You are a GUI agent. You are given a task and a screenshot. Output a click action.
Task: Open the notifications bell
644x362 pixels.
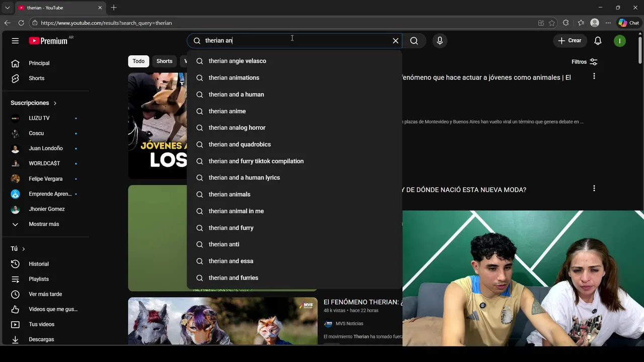(598, 41)
